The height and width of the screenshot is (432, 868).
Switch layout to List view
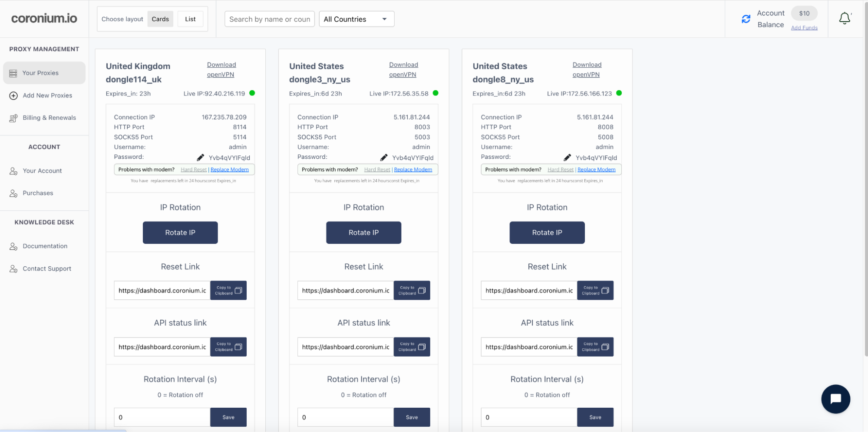190,19
